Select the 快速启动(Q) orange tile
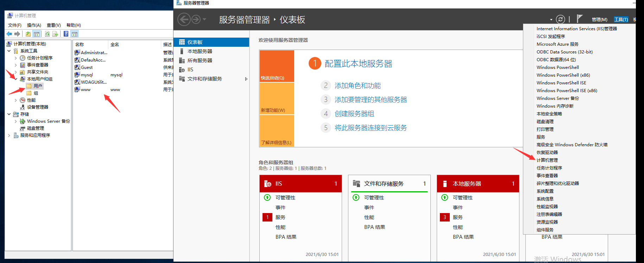644x263 pixels. click(277, 66)
